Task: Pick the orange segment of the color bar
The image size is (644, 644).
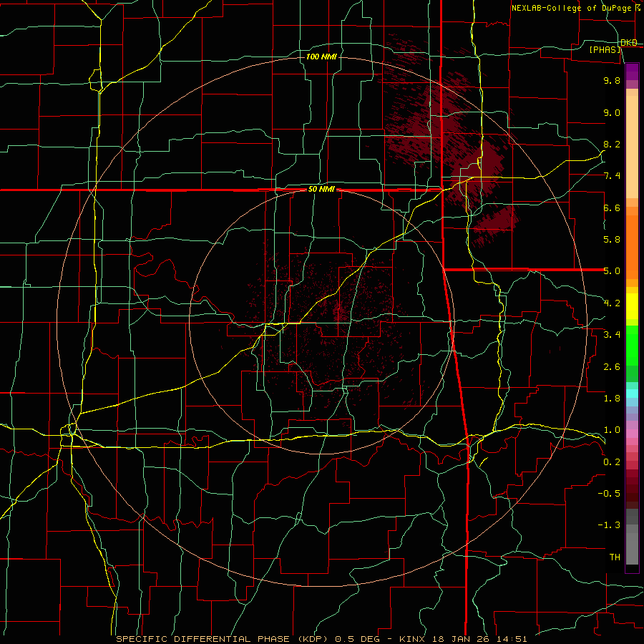Action: [632, 246]
